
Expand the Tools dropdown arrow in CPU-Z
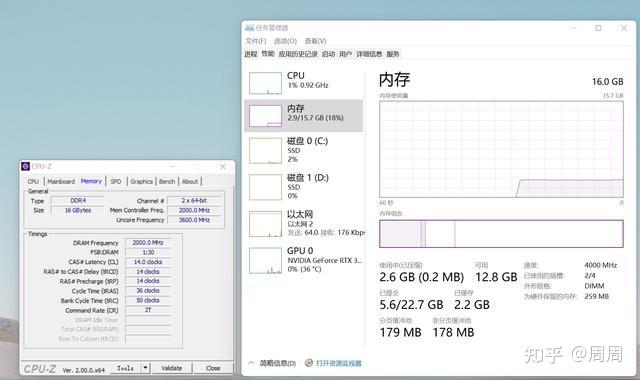tap(145, 368)
